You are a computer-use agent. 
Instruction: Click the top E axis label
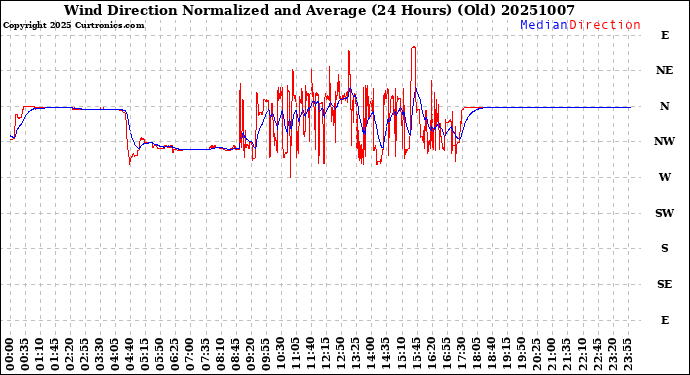665,35
